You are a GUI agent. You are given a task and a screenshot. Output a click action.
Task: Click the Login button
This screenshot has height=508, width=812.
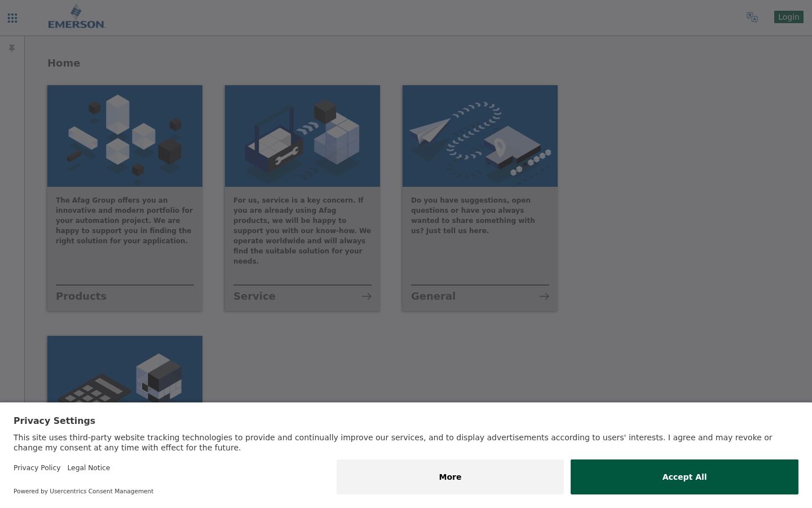[788, 17]
